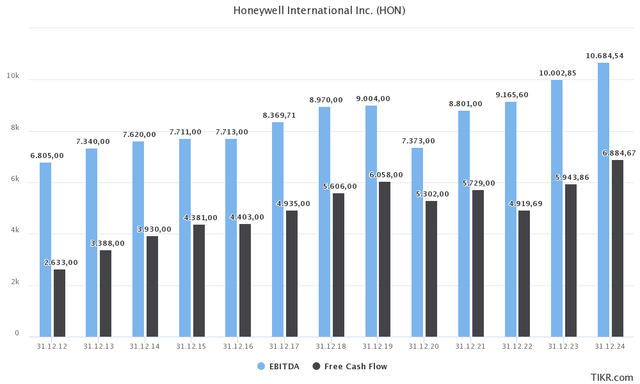This screenshot has width=640, height=384.
Task: Click the Free Cash Flow bar for 31.12.19
Action: click(384, 260)
